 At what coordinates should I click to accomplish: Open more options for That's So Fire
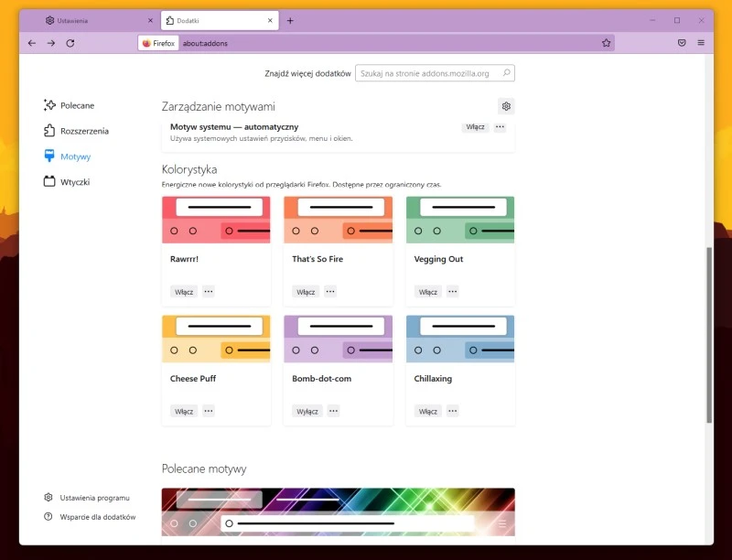(x=330, y=292)
